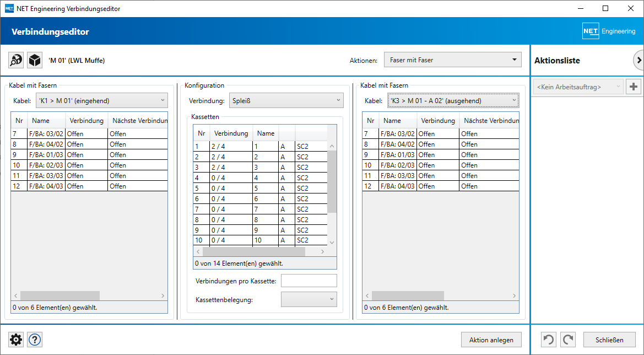Image resolution: width=644 pixels, height=355 pixels.
Task: Sort Kassetten table by 'Name' column header
Action: 266,133
